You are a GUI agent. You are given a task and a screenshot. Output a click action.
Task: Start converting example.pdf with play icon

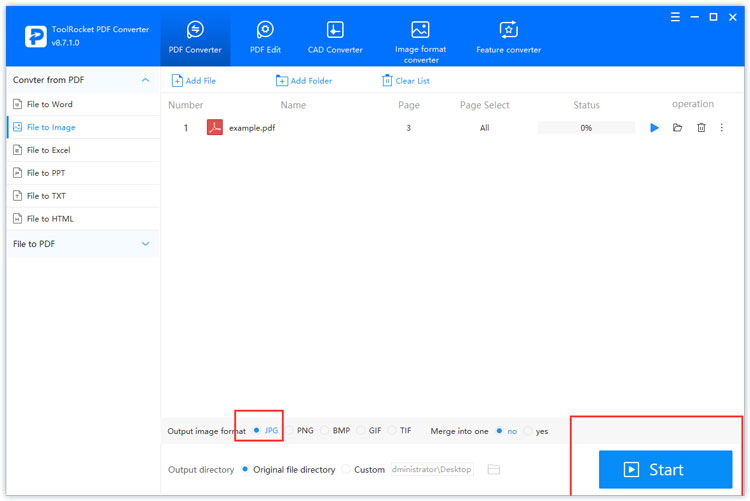pos(654,128)
